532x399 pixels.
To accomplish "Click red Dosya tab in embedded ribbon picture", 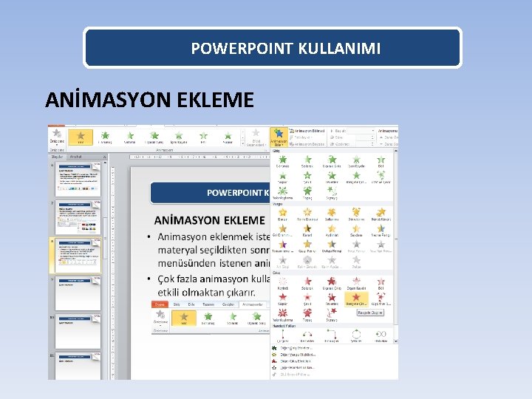I will point(160,304).
